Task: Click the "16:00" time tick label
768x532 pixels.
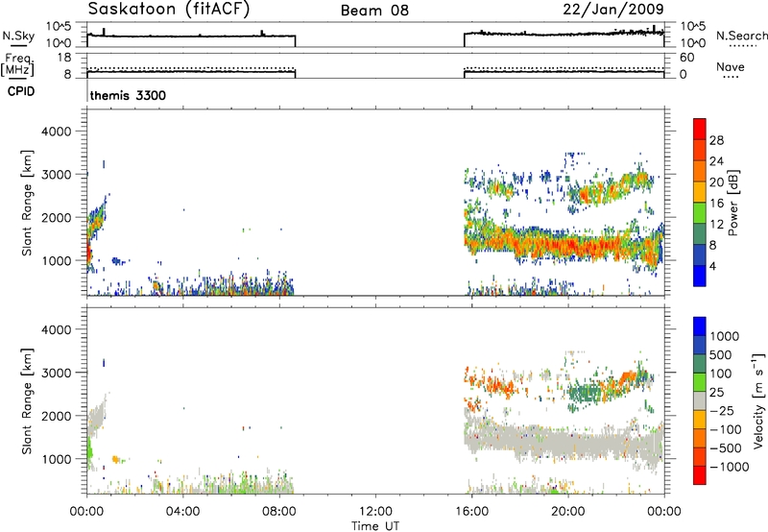Action: [x=471, y=512]
